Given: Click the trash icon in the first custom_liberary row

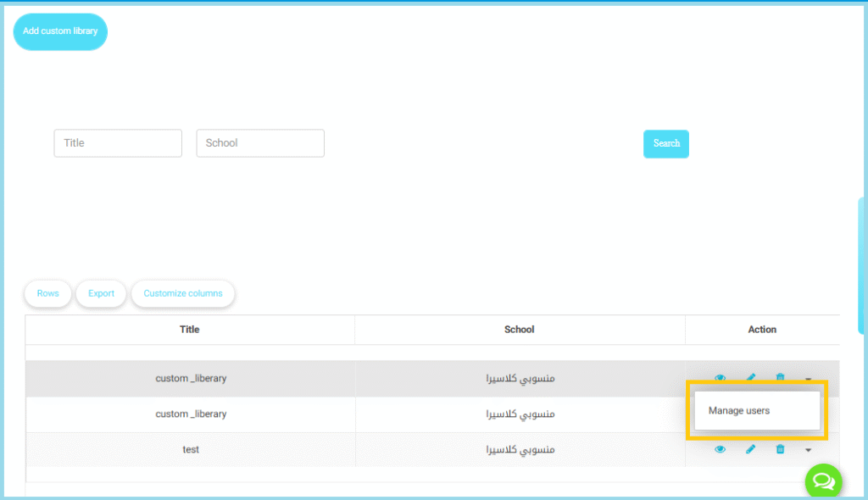Looking at the screenshot, I should [x=780, y=378].
